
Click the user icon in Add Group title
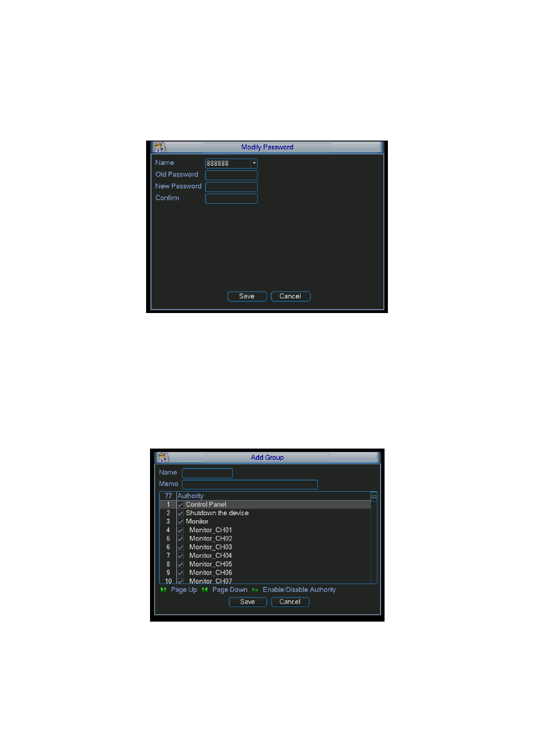coord(163,457)
